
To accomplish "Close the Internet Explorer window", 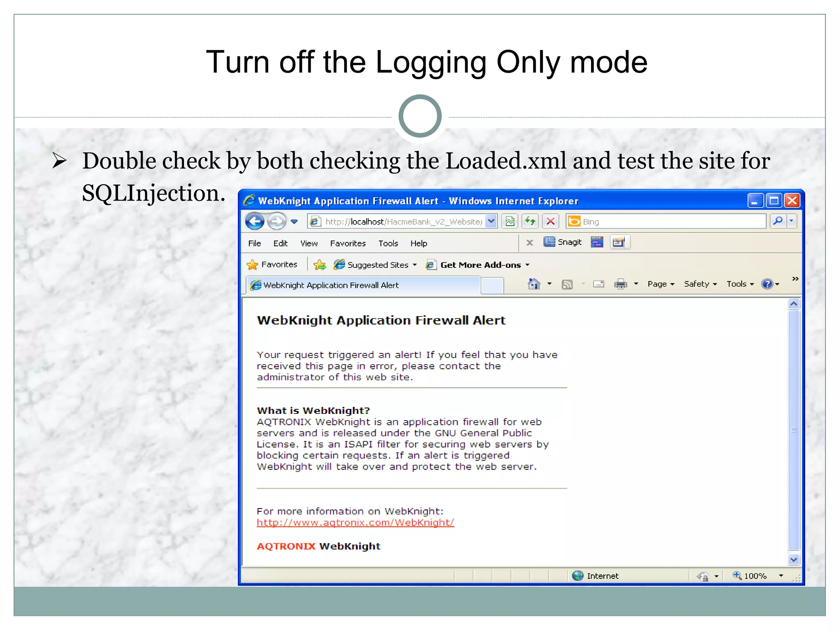I will click(792, 201).
